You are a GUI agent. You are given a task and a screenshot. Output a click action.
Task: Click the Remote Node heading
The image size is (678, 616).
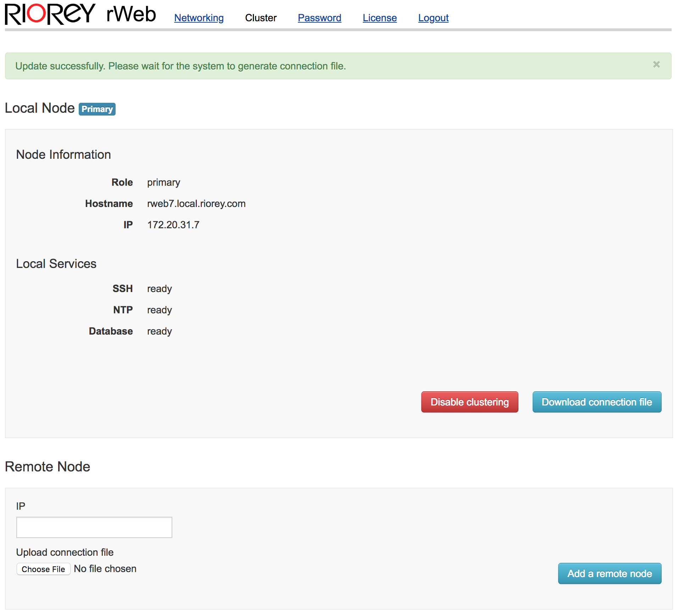click(48, 467)
